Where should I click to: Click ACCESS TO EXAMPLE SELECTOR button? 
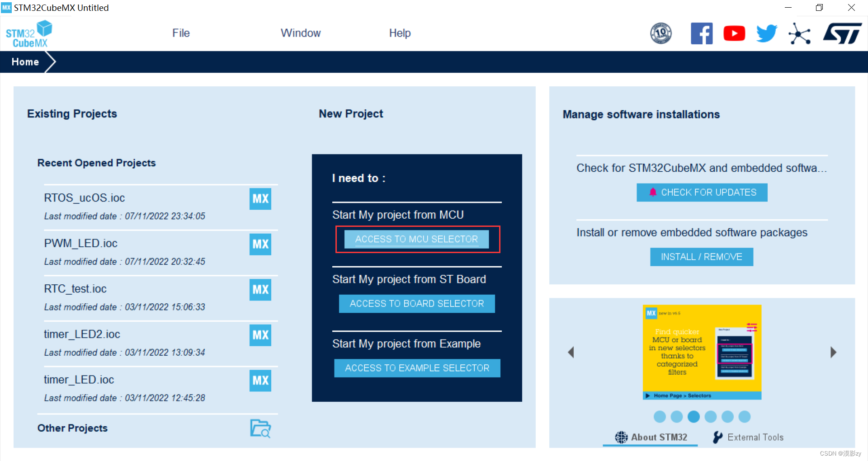pos(417,368)
